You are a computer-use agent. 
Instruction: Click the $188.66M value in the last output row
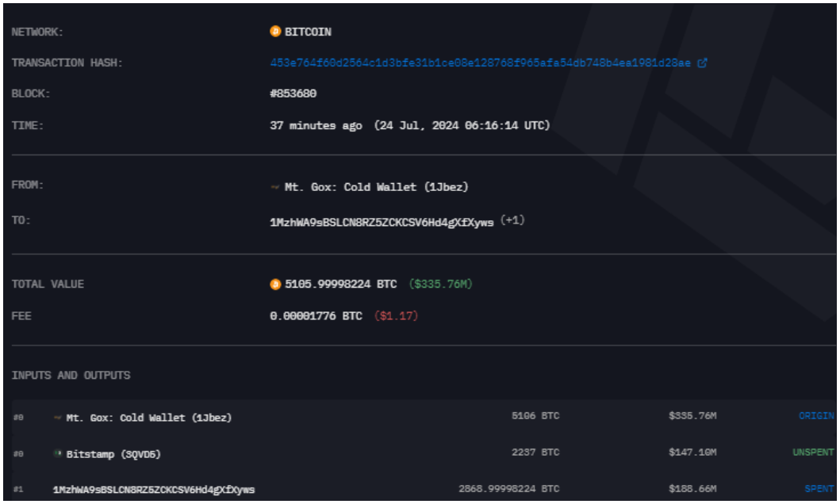[692, 488]
